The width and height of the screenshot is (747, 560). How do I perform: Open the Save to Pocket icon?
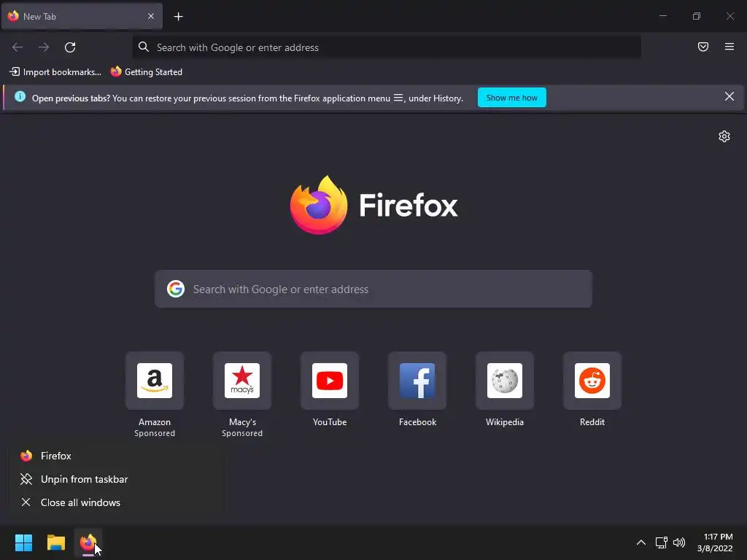click(703, 47)
